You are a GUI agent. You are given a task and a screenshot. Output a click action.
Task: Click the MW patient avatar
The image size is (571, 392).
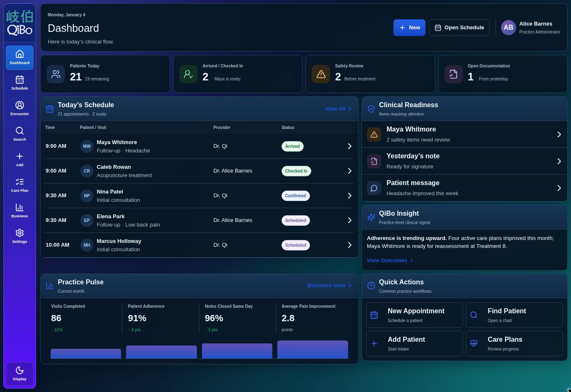pos(87,146)
